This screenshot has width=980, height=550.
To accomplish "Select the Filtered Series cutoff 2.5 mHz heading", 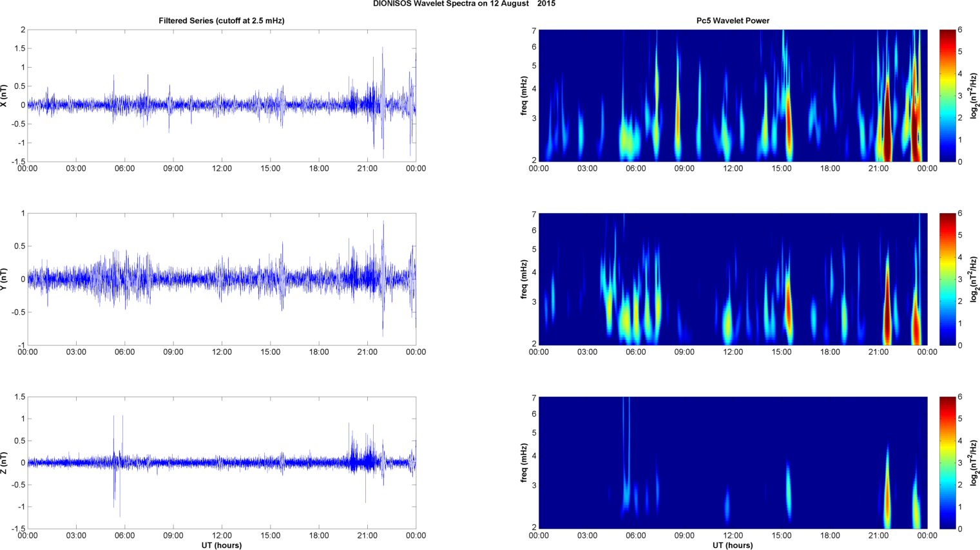I will point(222,21).
